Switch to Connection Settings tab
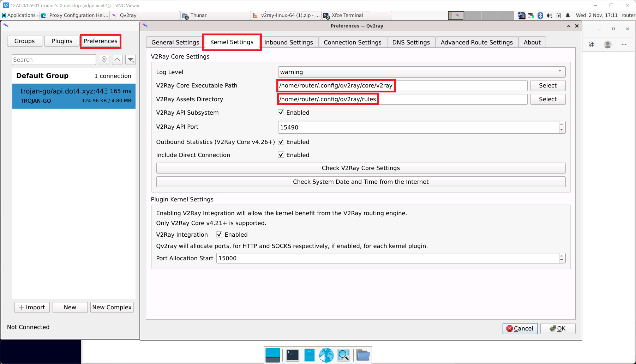Screen dimensions: 636x364 click(353, 42)
